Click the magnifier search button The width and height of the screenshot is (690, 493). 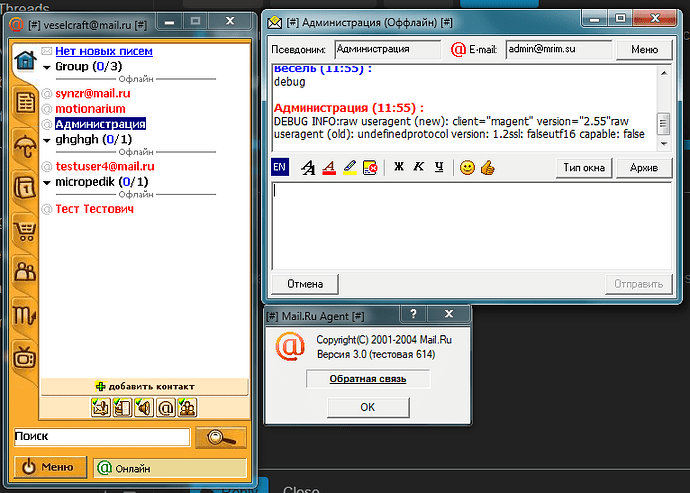[x=220, y=437]
